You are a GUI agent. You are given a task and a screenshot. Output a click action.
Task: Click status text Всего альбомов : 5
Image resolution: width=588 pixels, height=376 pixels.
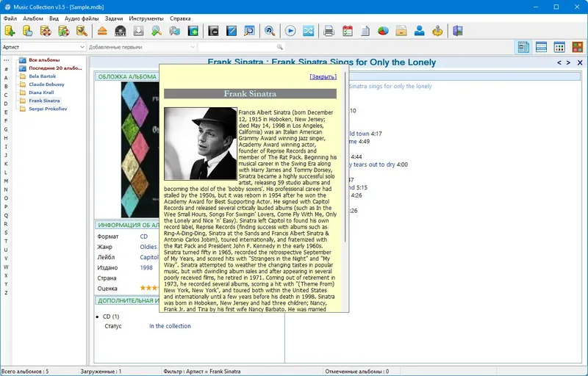pyautogui.click(x=25, y=372)
